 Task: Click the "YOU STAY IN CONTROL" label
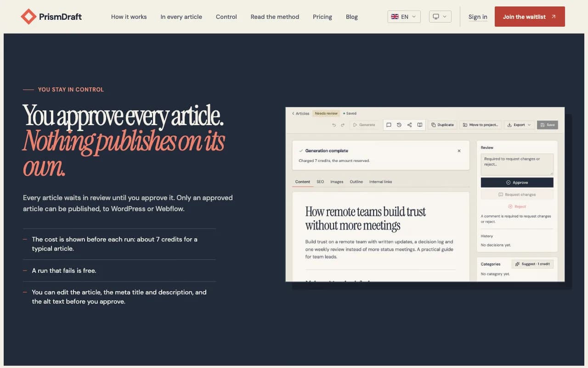click(x=71, y=90)
